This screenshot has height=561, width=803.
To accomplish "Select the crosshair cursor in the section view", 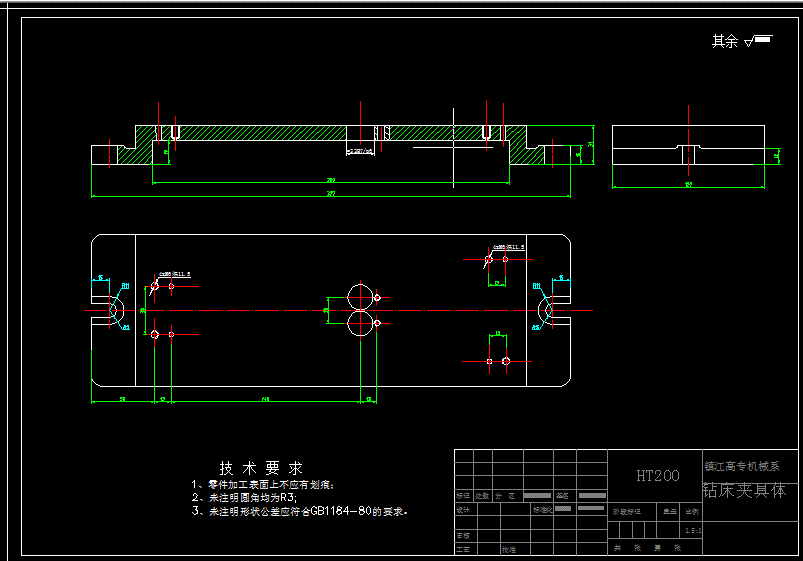I will click(x=453, y=148).
